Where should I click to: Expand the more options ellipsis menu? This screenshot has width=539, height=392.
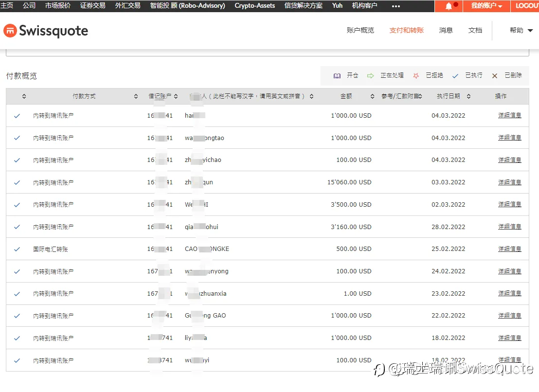(396, 6)
